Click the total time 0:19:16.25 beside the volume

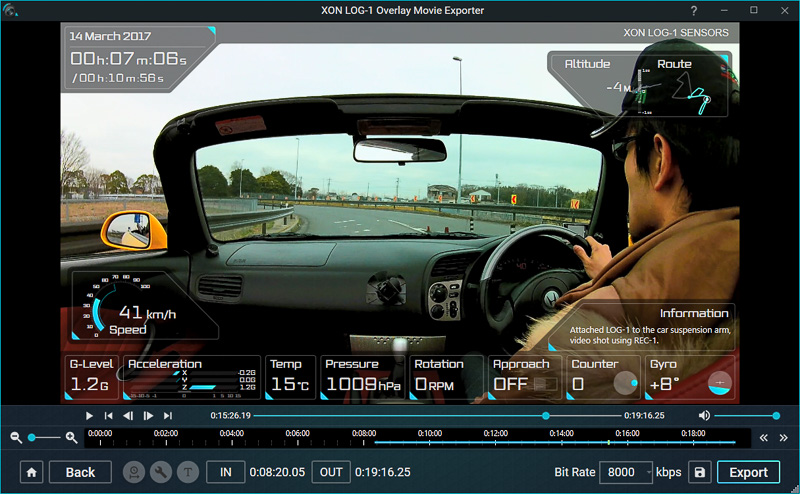644,416
